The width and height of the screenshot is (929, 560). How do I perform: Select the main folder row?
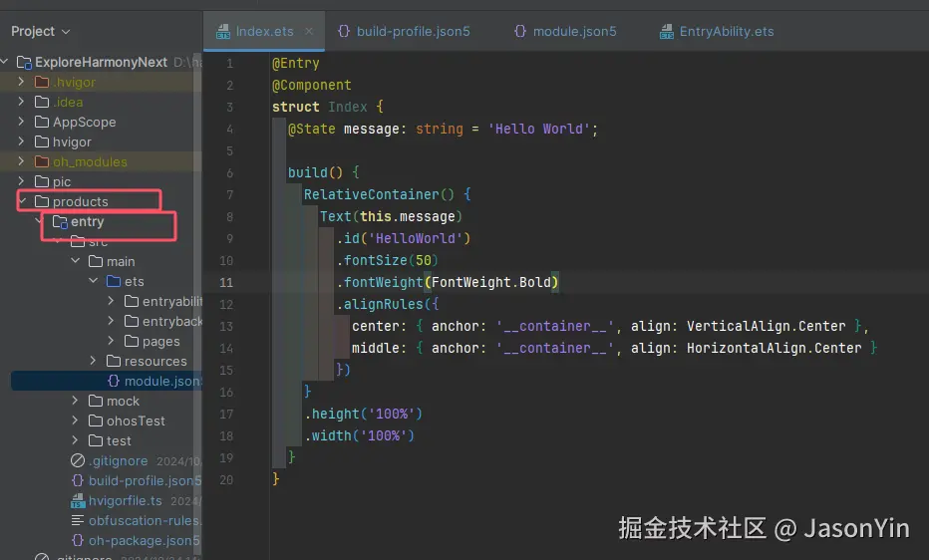tap(101, 261)
